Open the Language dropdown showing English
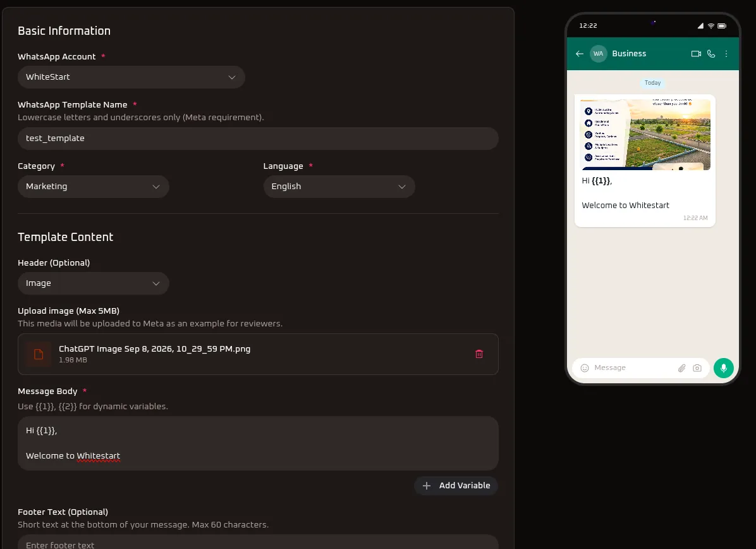Image resolution: width=756 pixels, height=549 pixels. pos(339,187)
